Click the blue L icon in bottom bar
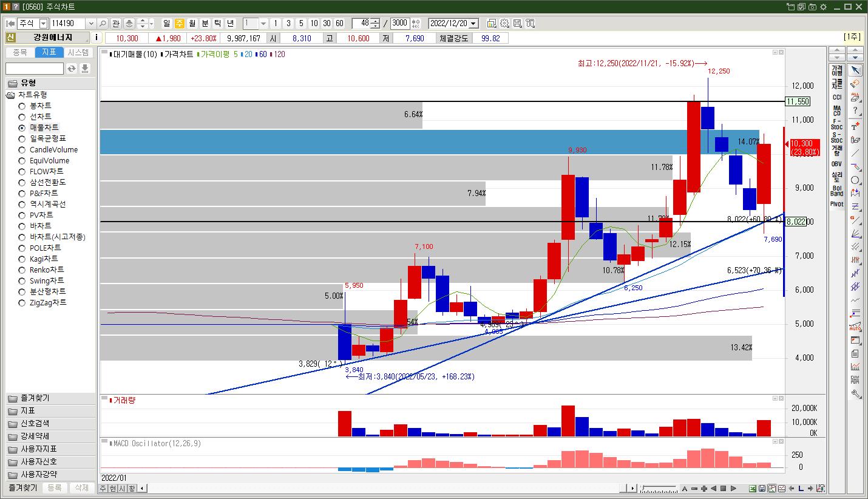The width and height of the screenshot is (868, 499). click(x=801, y=488)
